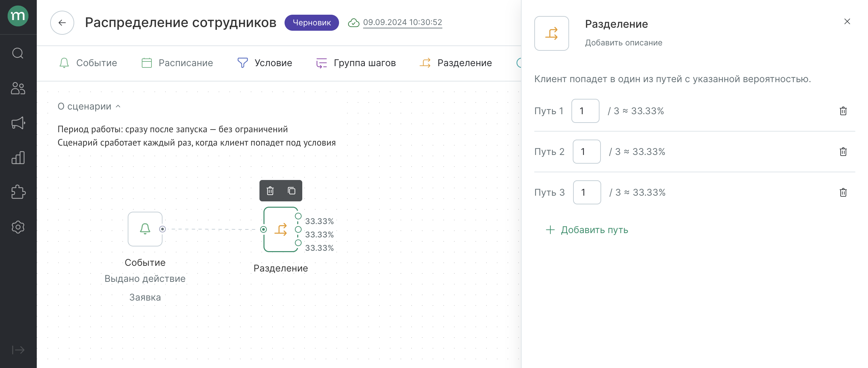Duplicate the selected Разделение node on canvas

292,191
